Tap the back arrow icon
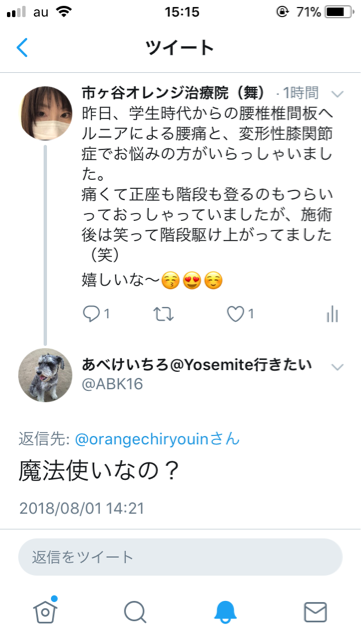Viewport: 361px width, 640px height. (x=22, y=47)
